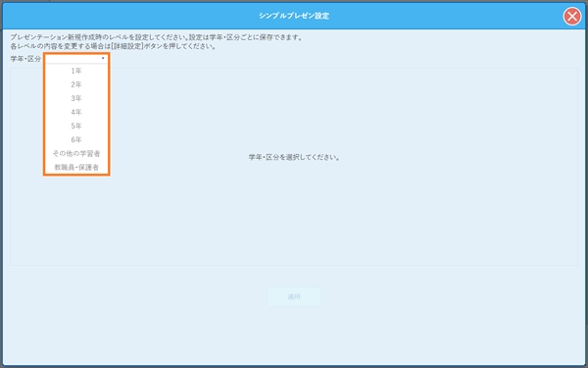588x368 pixels.
Task: Select the 6年 entry
Action: [x=76, y=139]
